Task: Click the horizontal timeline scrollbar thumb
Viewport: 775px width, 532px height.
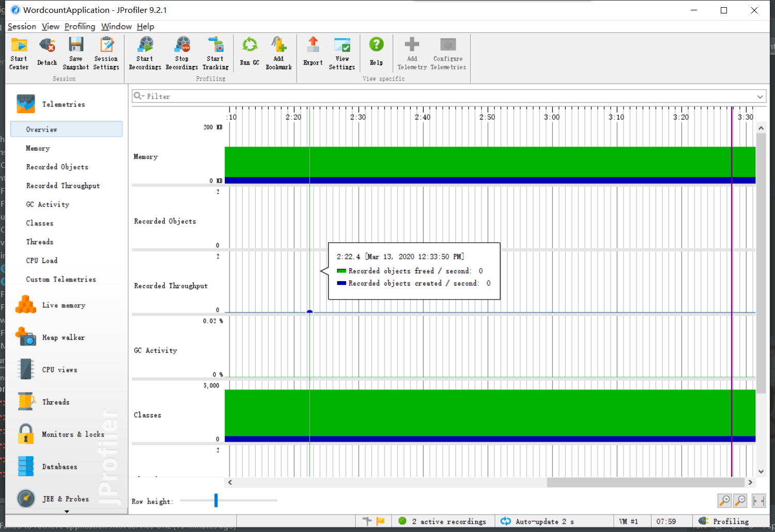Action: tap(646, 482)
